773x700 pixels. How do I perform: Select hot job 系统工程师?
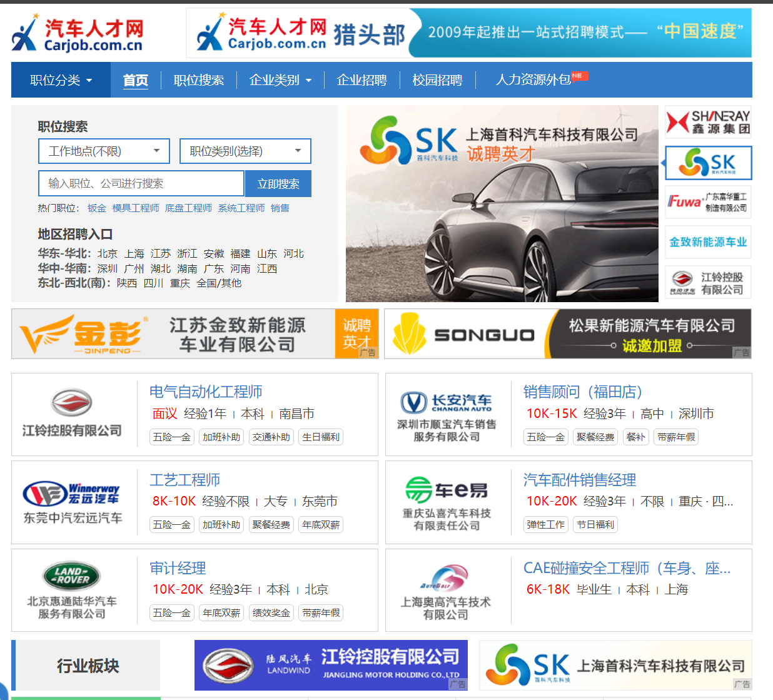click(x=241, y=208)
